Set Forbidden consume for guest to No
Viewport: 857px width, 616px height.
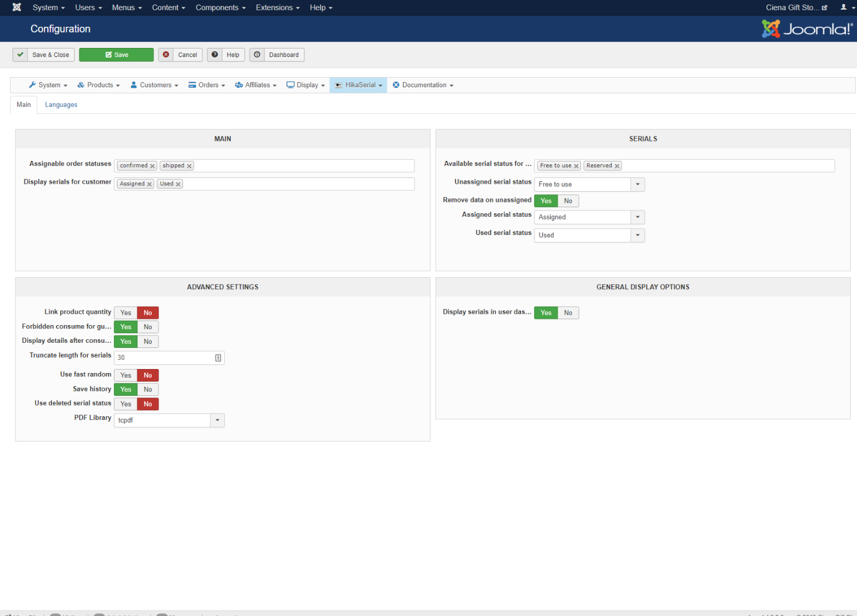pos(148,327)
